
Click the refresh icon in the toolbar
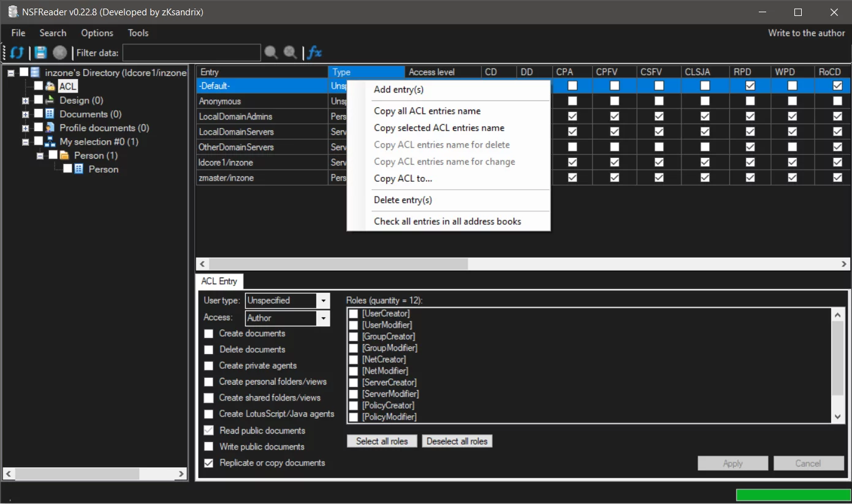tap(17, 53)
